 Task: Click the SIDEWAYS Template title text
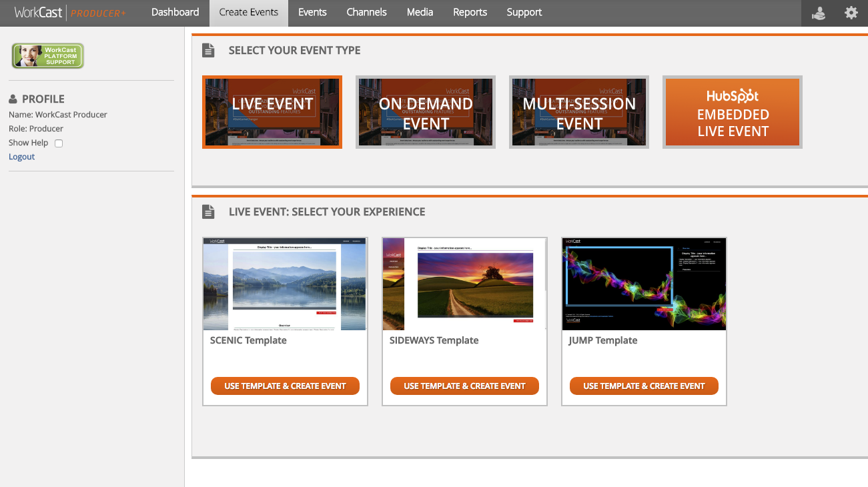coord(434,340)
